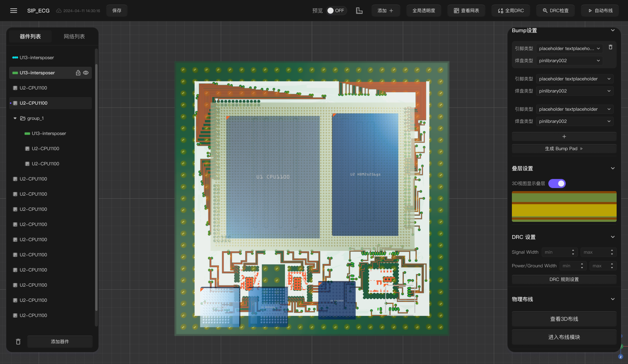Collapse the group_1 folder tree

pyautogui.click(x=15, y=118)
